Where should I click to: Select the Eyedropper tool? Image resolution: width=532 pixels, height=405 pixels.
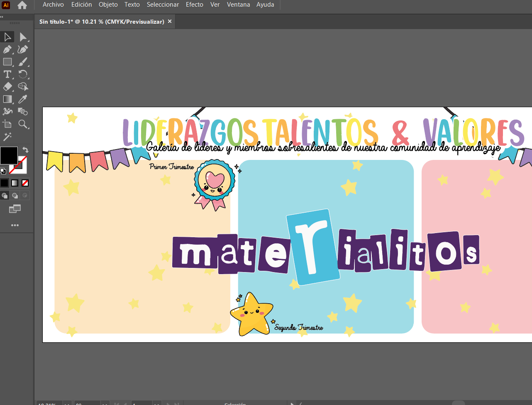(23, 99)
